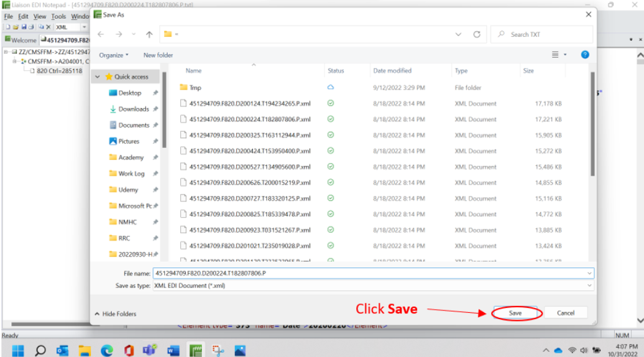This screenshot has height=357, width=644.
Task: Click the Cancel button
Action: pyautogui.click(x=566, y=313)
